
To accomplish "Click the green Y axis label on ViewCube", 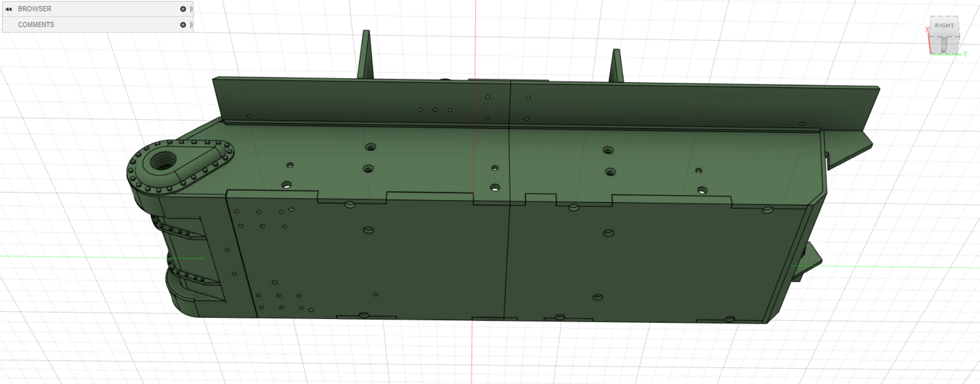I will pos(965,54).
